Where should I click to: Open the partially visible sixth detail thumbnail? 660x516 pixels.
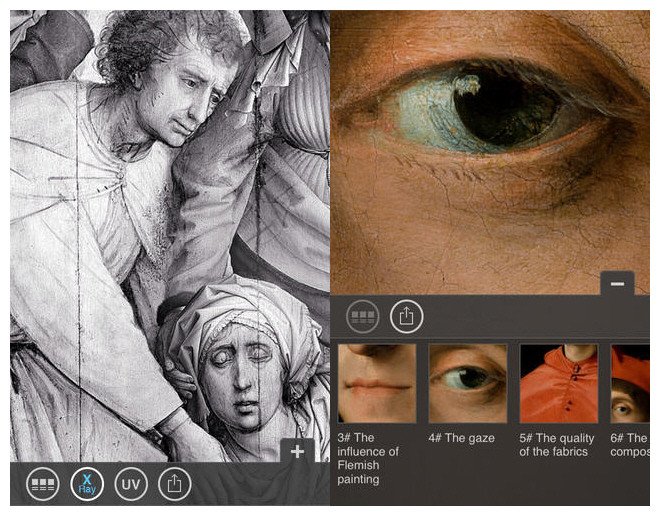coord(630,383)
